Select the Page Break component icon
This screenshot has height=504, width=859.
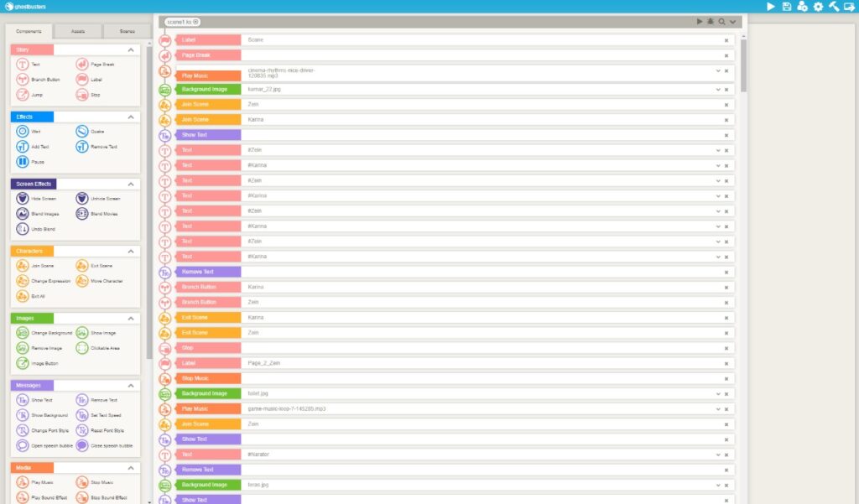tap(82, 64)
